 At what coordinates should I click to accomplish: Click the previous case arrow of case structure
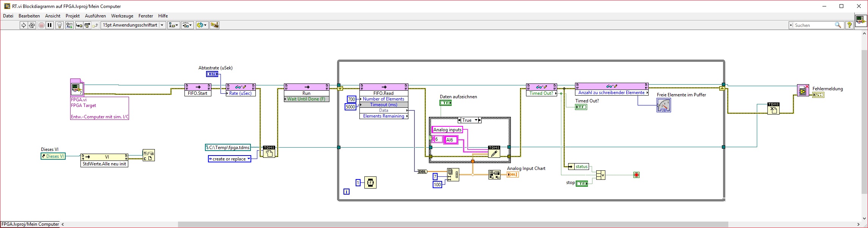click(460, 120)
